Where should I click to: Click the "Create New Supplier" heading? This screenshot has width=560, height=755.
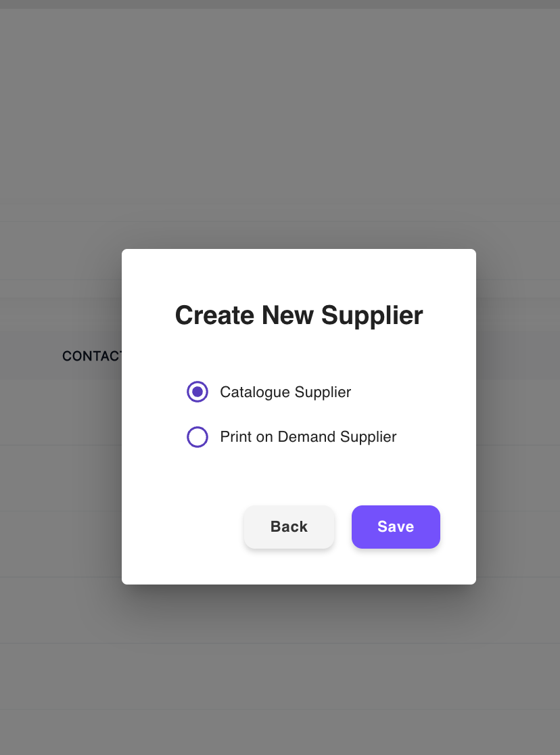[x=298, y=316]
